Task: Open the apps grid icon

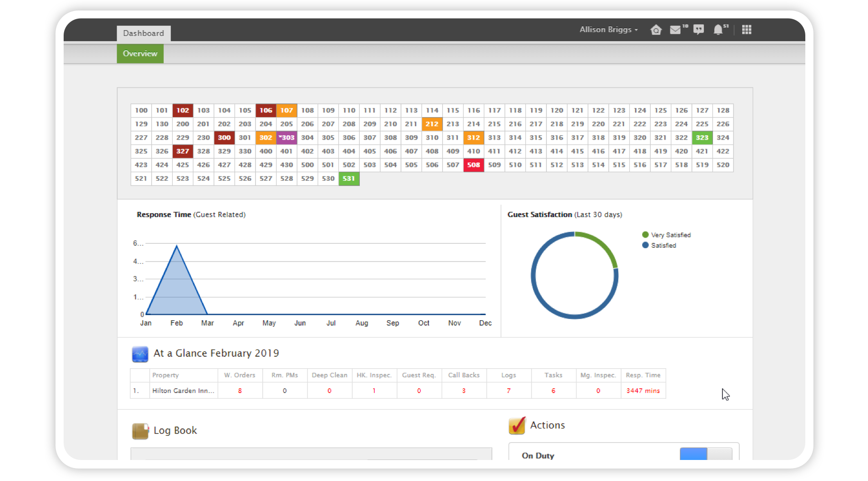Action: coord(746,30)
